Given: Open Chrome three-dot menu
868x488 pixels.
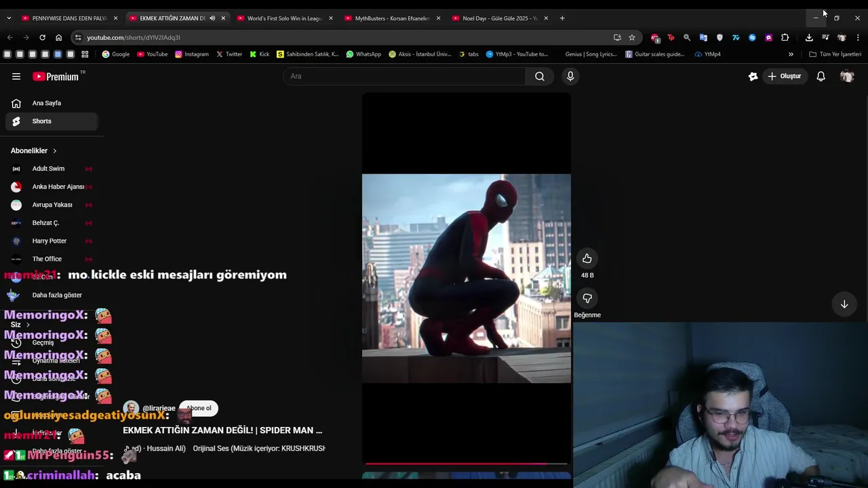Looking at the screenshot, I should pyautogui.click(x=858, y=37).
